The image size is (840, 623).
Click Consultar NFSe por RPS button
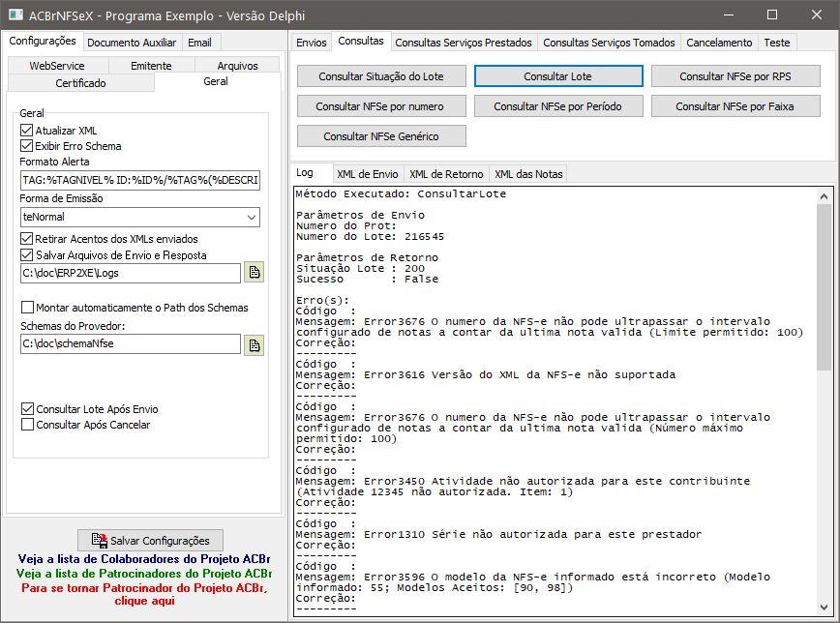tap(735, 76)
